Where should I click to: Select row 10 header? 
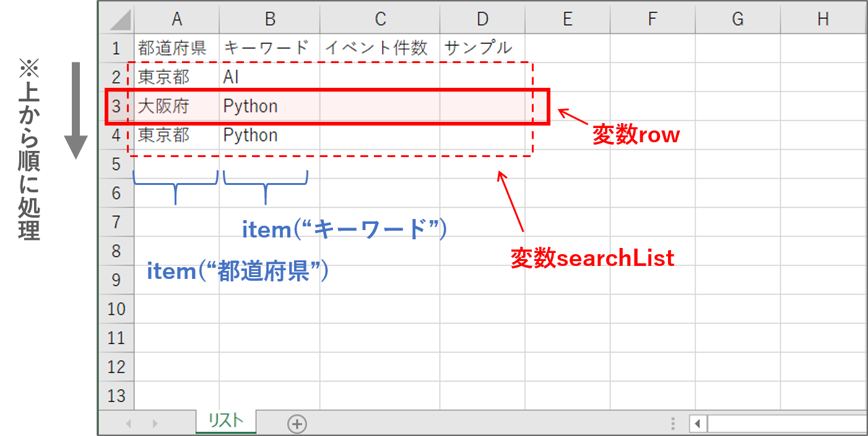[116, 309]
